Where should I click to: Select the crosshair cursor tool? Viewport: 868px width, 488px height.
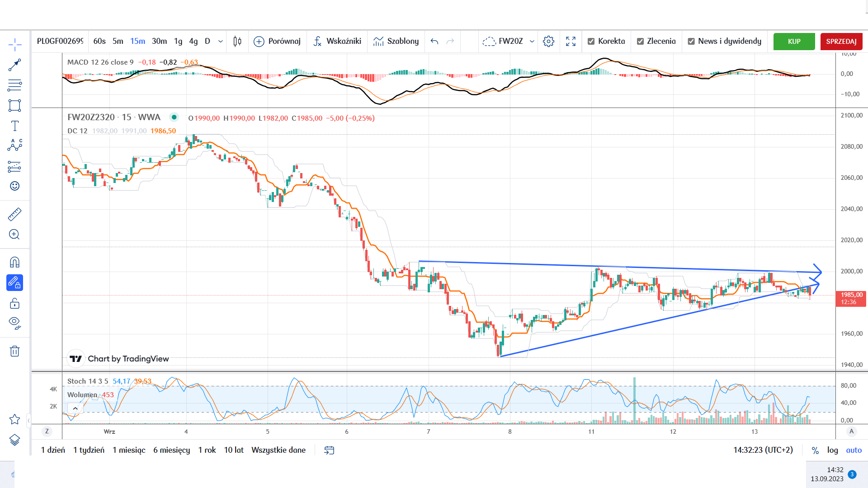point(14,45)
